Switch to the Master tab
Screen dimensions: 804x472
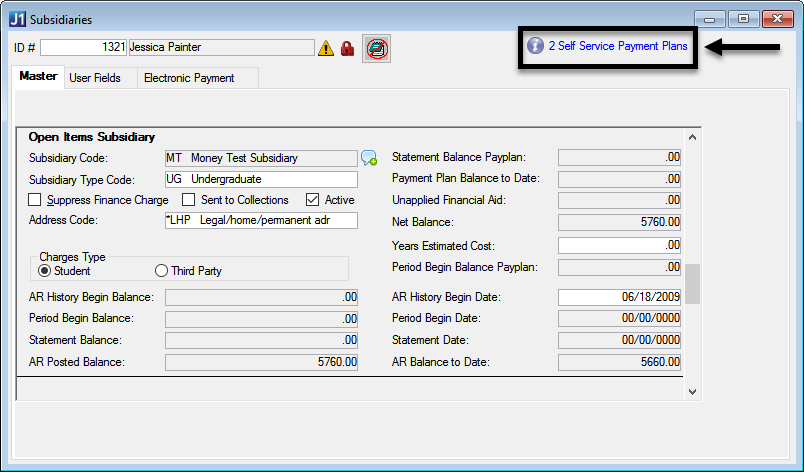[x=38, y=76]
